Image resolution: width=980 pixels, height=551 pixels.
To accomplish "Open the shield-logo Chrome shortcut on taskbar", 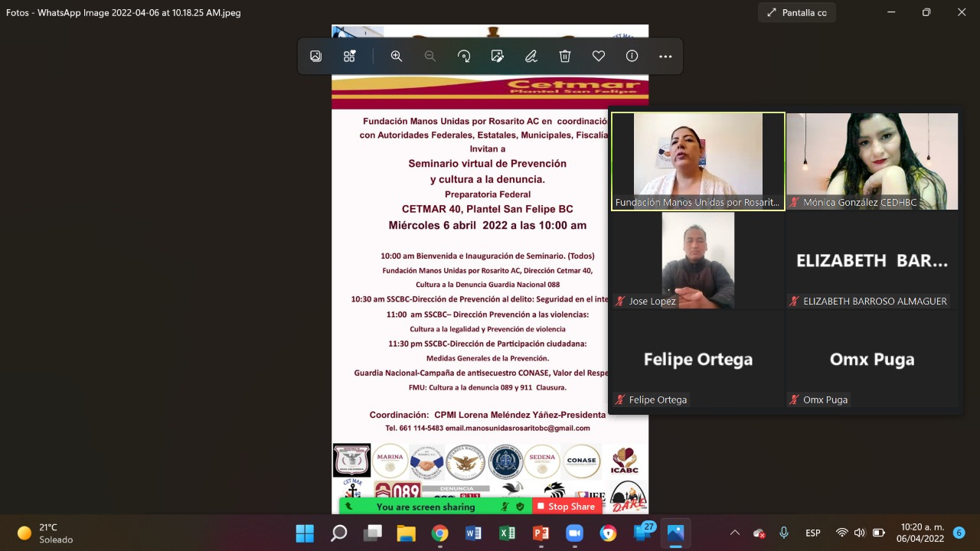I will tap(608, 533).
